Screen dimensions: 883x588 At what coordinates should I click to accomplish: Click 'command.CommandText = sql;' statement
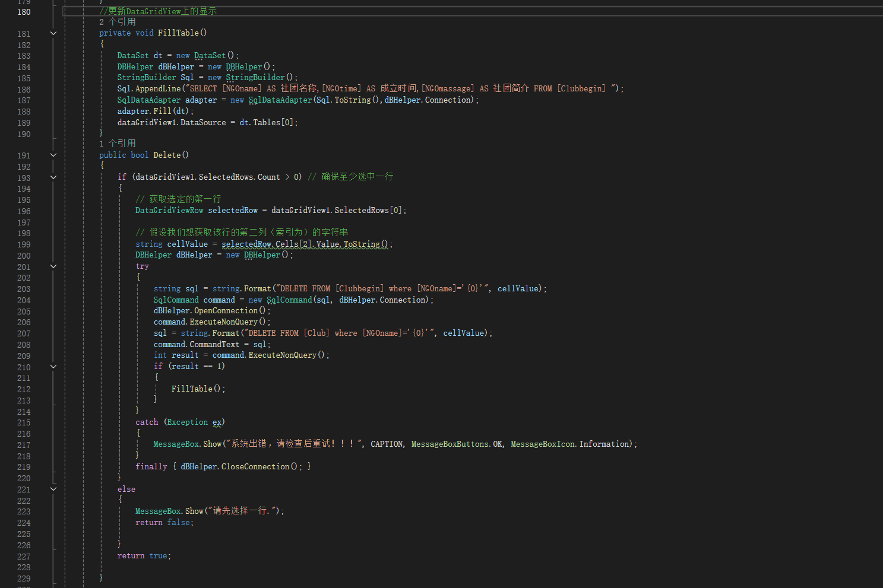click(212, 344)
